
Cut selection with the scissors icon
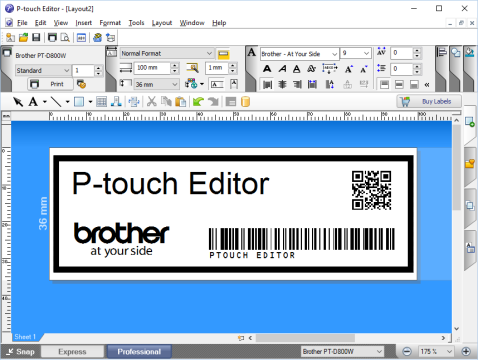pos(152,102)
